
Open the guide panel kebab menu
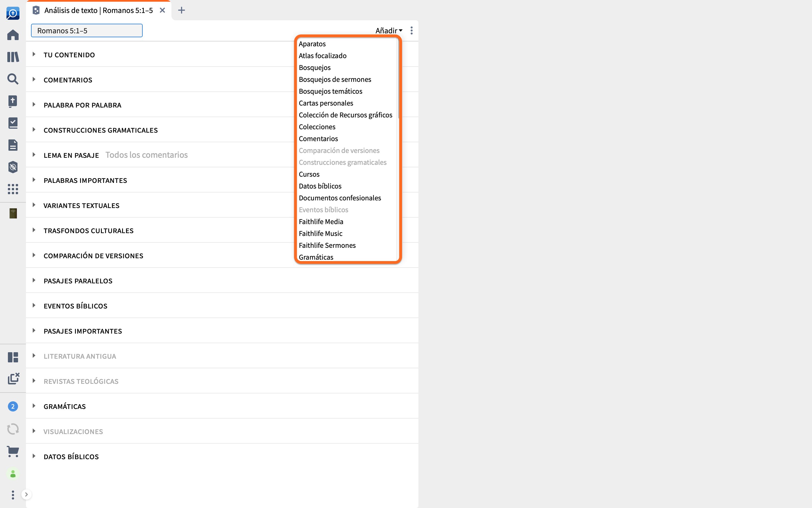(x=412, y=30)
